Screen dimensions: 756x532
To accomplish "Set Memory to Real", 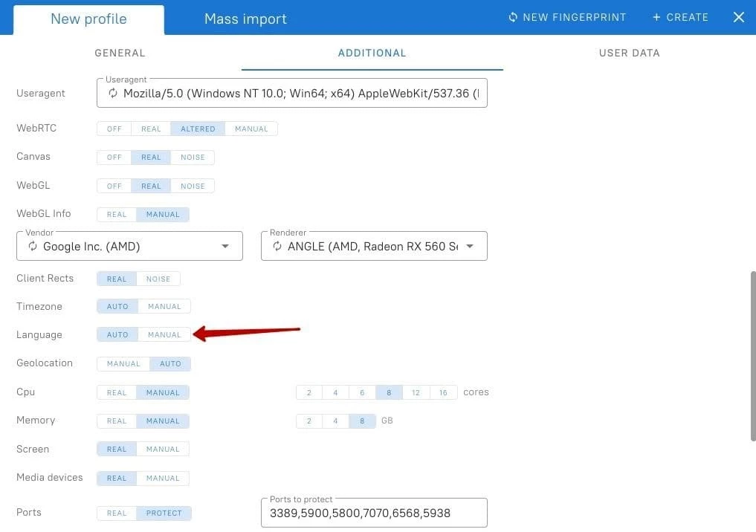I will (x=117, y=421).
